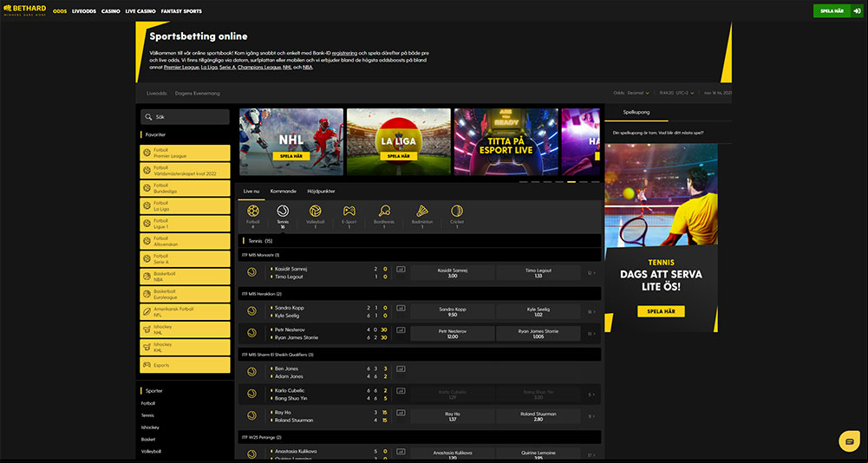Image resolution: width=868 pixels, height=463 pixels.
Task: Click tennis ball icon beside Ray Ho
Action: coord(251,416)
